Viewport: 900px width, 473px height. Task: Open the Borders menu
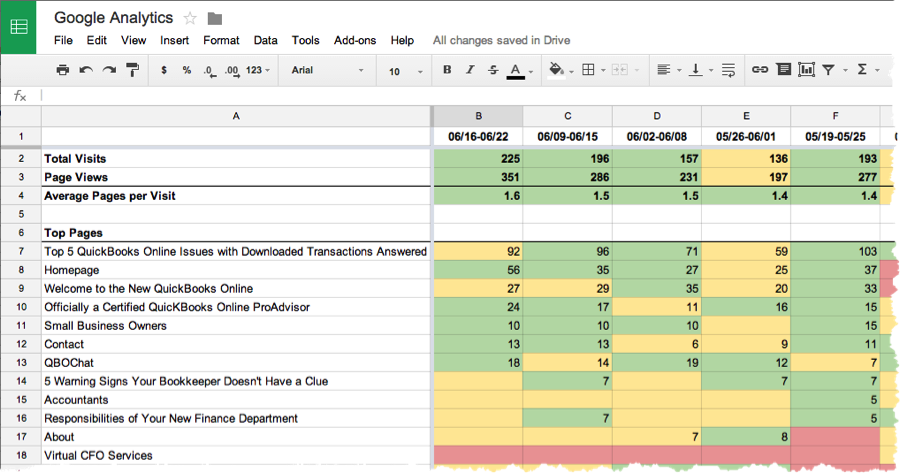click(x=588, y=70)
